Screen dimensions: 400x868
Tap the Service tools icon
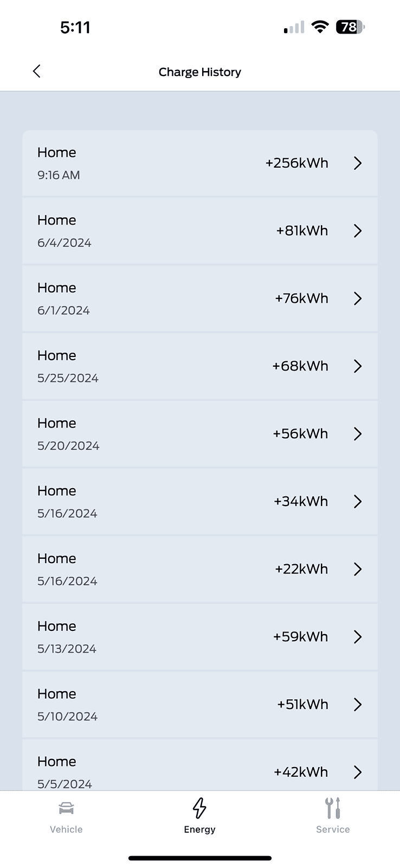(333, 808)
